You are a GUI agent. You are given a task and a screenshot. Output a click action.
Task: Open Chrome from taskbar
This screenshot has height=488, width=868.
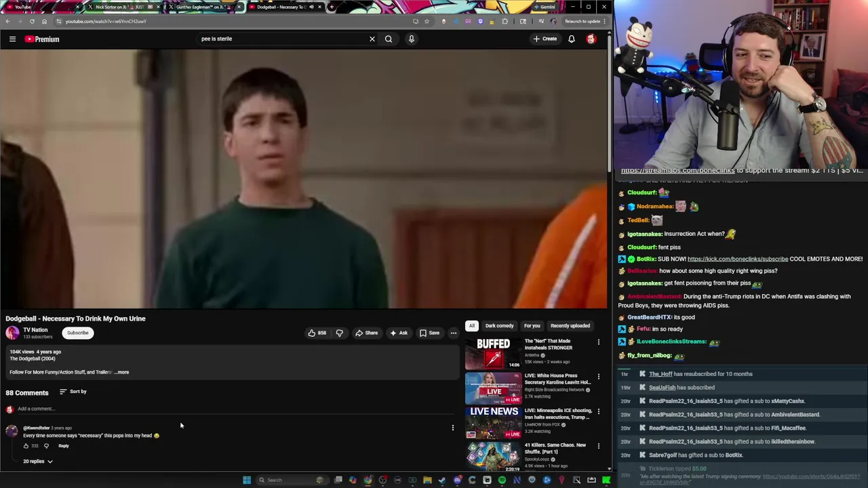click(x=368, y=480)
